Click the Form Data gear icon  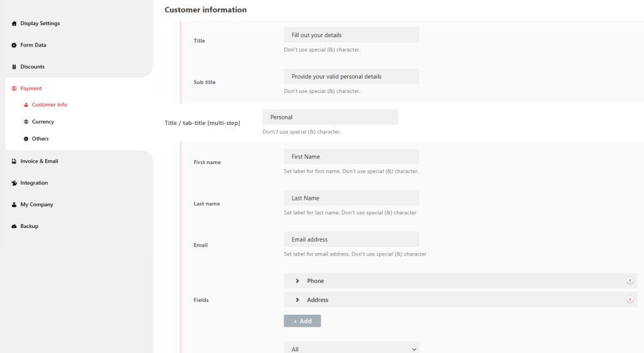(x=14, y=45)
